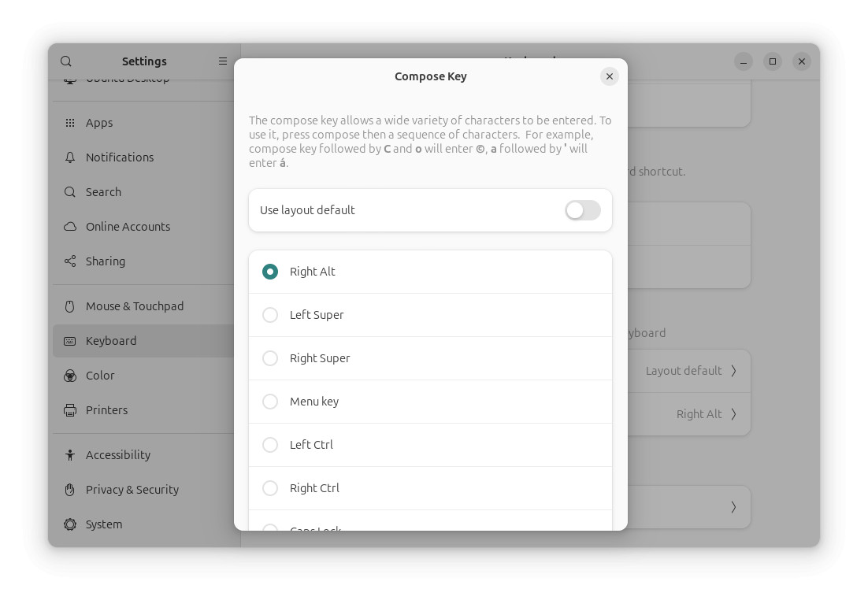Select the Menu key radio option
This screenshot has height=600, width=868.
coord(270,402)
